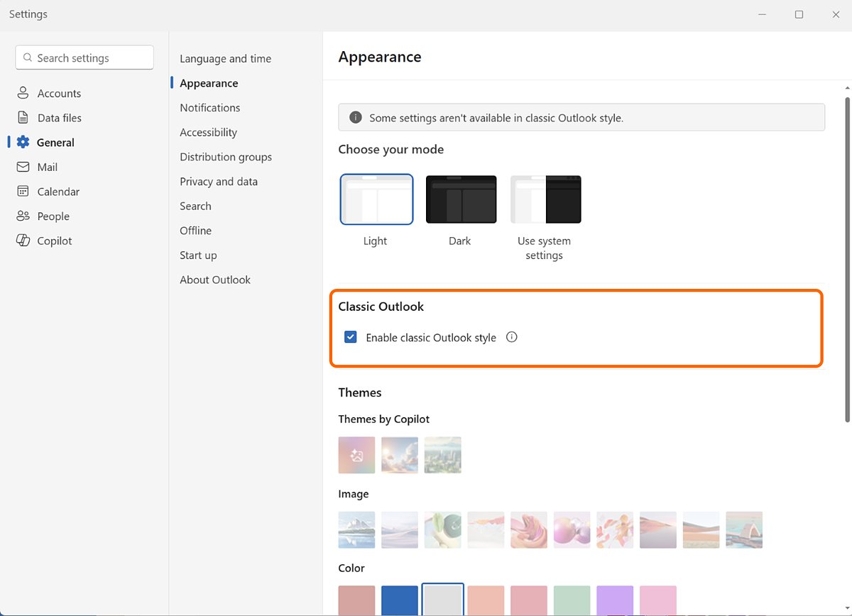Open the About Outlook page
Viewport: 852px width, 616px height.
pyautogui.click(x=215, y=280)
